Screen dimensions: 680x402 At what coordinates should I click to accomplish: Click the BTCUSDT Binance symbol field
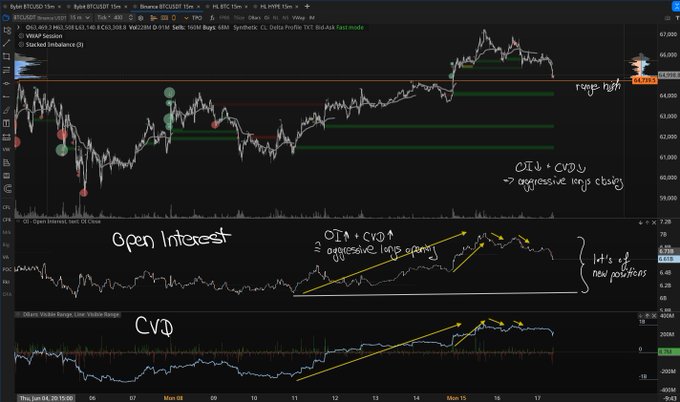tap(39, 18)
